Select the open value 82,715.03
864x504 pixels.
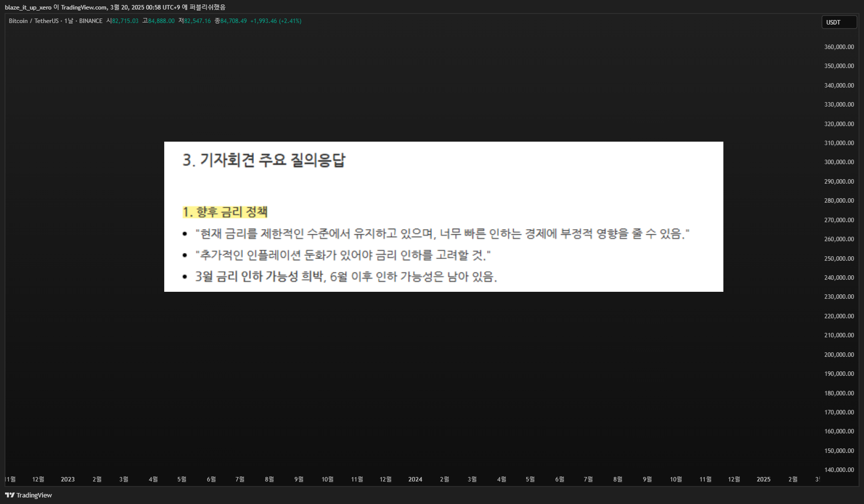[x=125, y=21]
